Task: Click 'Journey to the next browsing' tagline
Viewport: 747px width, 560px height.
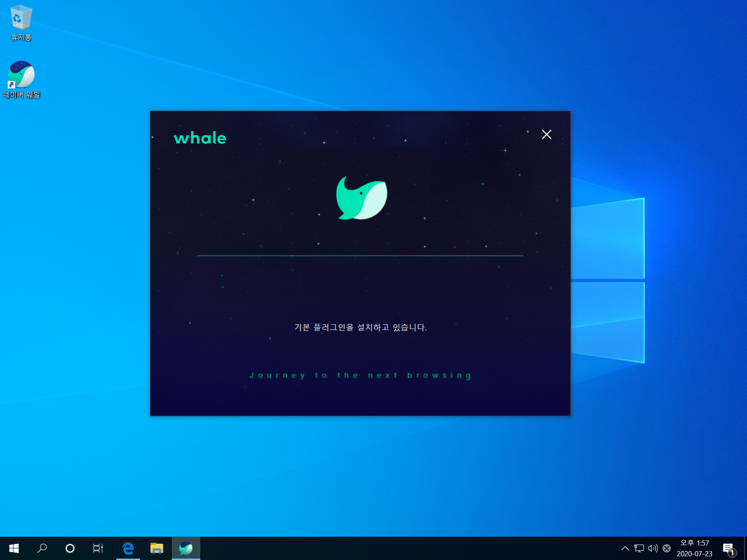Action: (360, 375)
